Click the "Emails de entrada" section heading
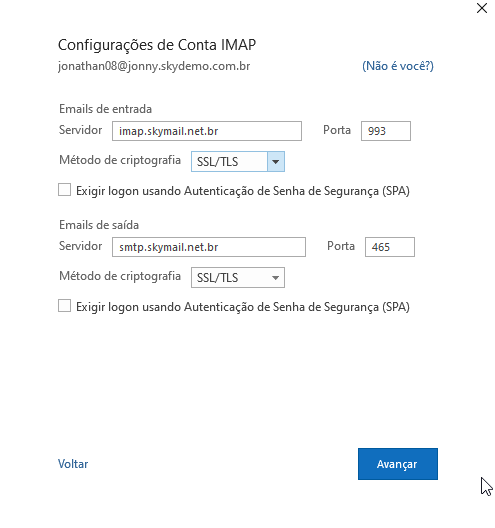Image resolution: width=495 pixels, height=528 pixels. point(105,109)
